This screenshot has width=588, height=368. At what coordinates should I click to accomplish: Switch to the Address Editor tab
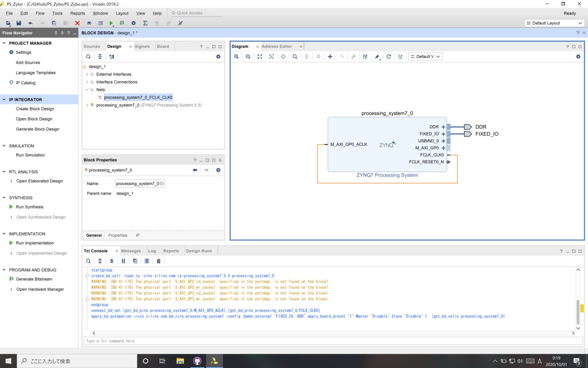click(277, 47)
